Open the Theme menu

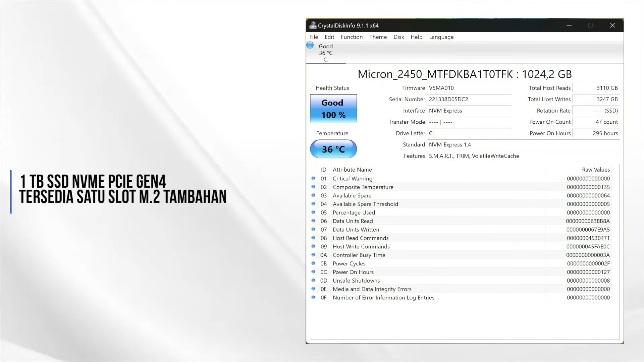[378, 37]
